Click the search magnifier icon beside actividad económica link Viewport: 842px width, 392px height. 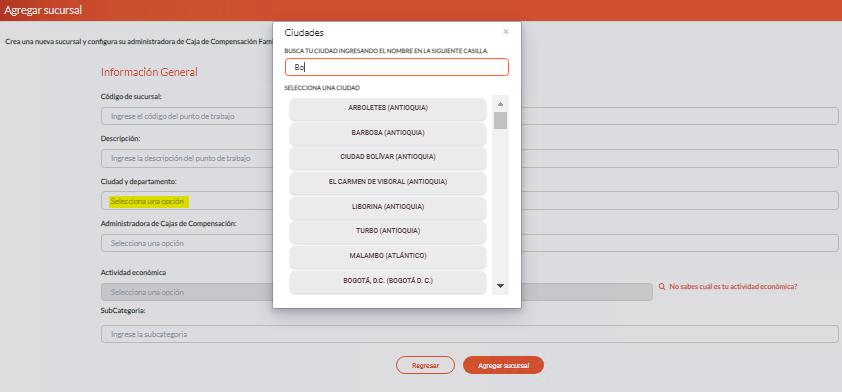[662, 287]
